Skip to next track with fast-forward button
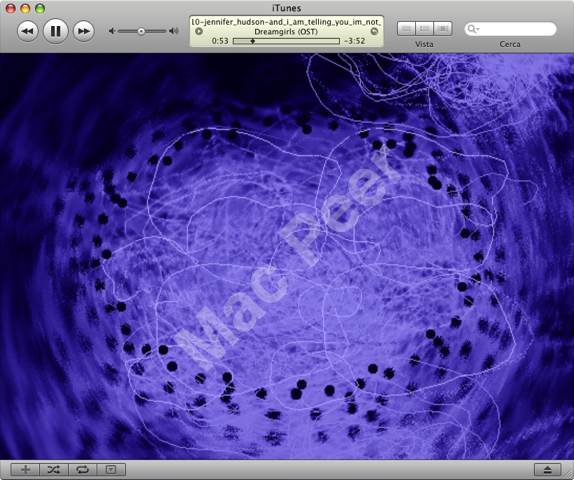This screenshot has height=480, width=574. tap(84, 31)
